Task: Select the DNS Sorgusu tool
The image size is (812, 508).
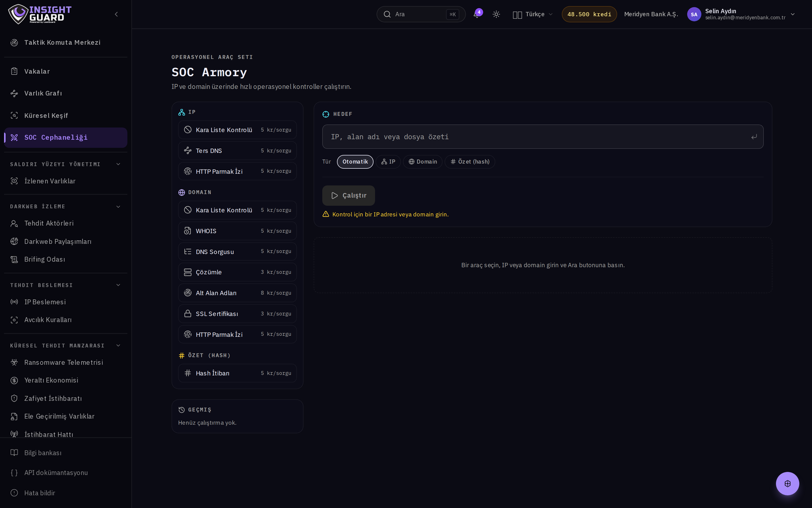Action: pos(238,251)
